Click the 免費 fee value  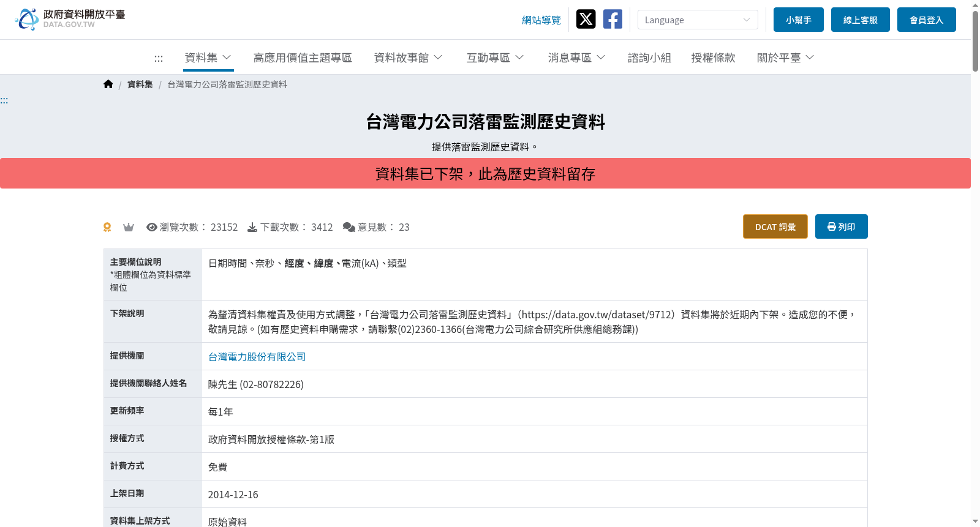coord(217,467)
